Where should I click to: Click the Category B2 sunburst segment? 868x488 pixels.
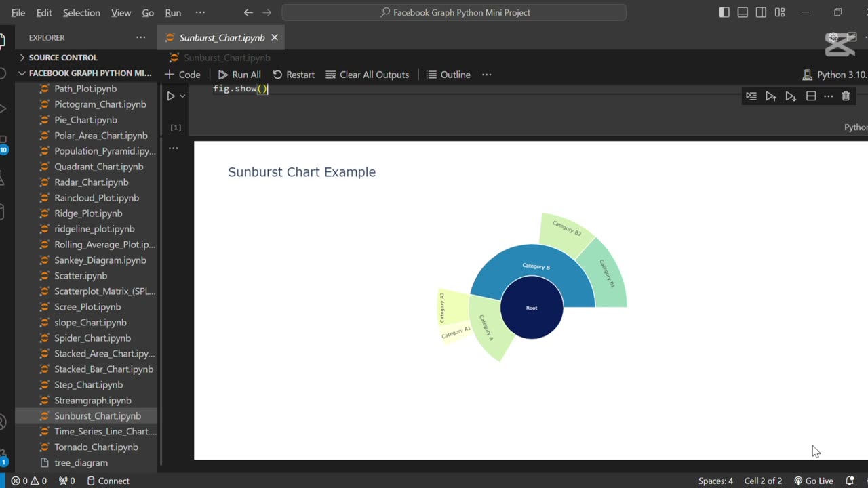click(x=566, y=229)
